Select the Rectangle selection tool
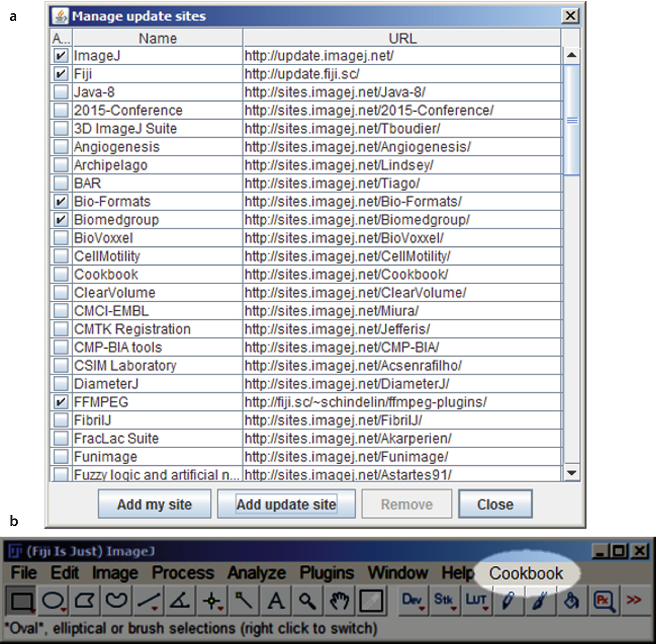 click(22, 601)
